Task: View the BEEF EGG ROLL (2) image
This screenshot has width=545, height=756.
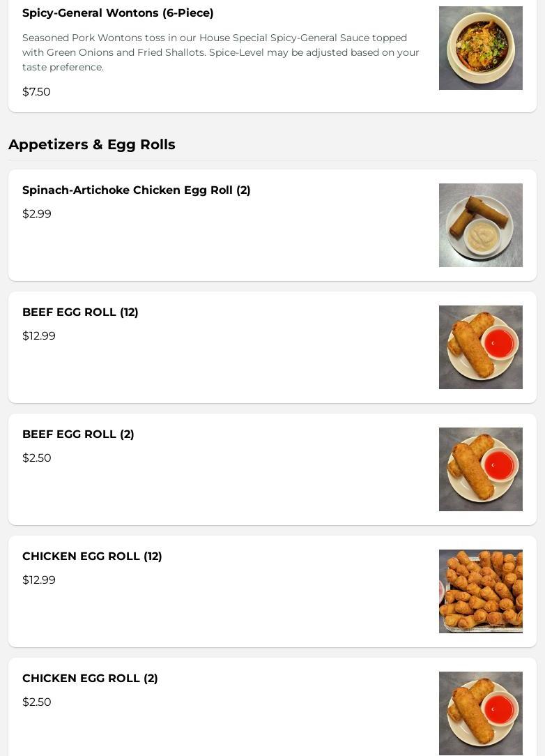Action: (480, 469)
